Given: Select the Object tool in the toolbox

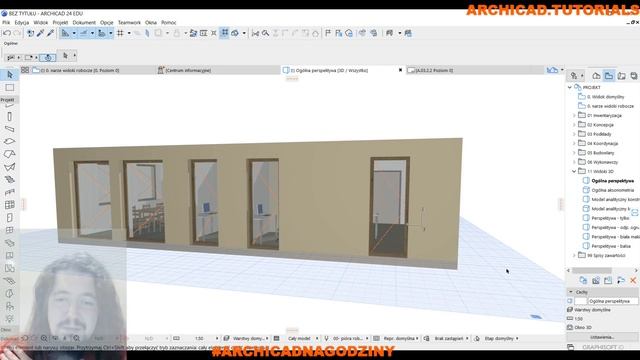Looking at the screenshot, I should click(x=10, y=306).
